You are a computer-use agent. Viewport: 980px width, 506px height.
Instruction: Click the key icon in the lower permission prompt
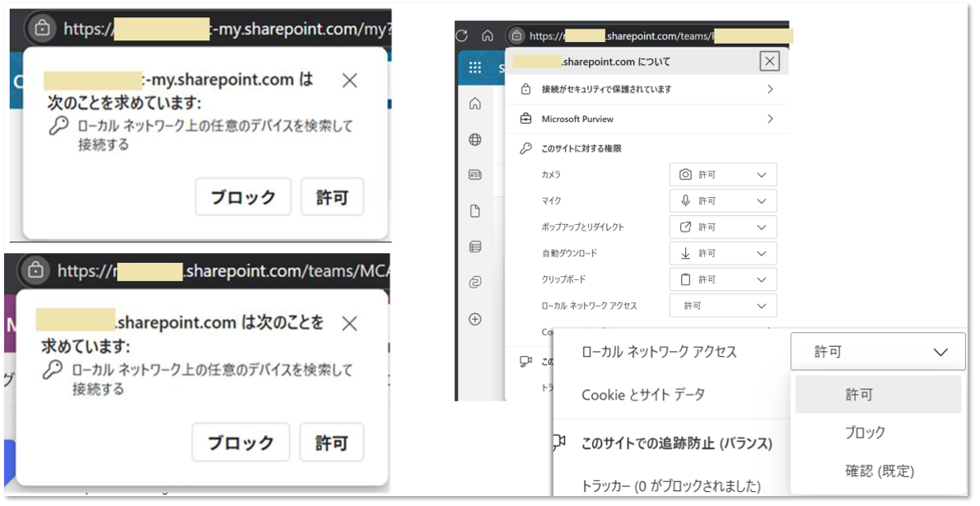click(53, 370)
